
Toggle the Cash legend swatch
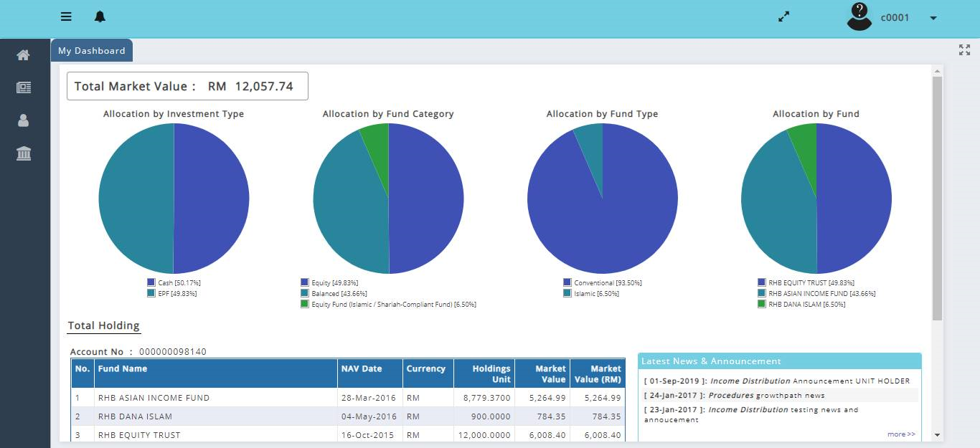(151, 283)
